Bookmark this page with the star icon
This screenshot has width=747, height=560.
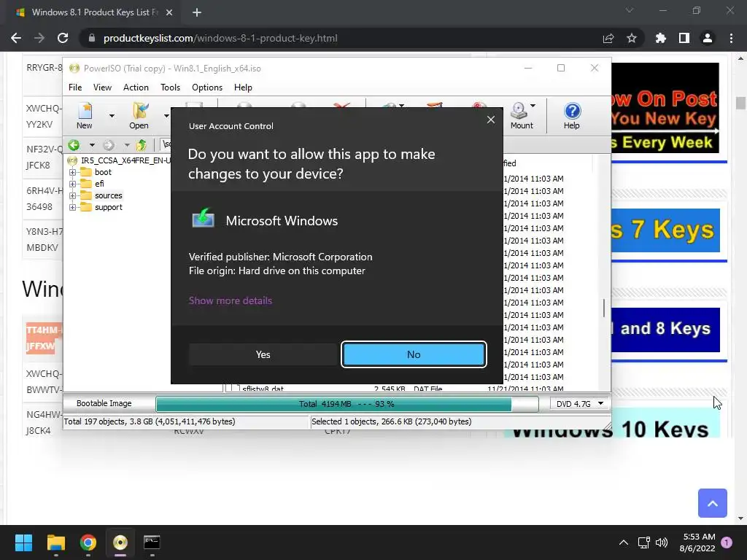click(632, 38)
